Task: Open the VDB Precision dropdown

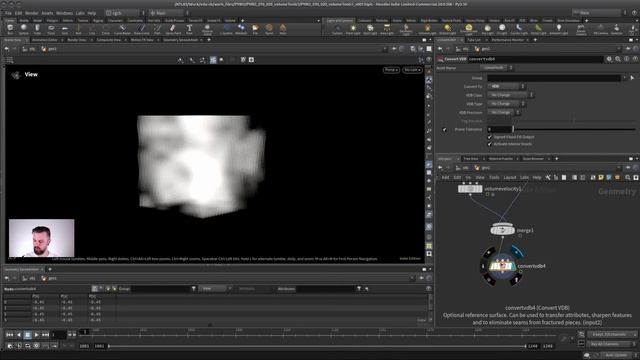Action: pos(504,112)
